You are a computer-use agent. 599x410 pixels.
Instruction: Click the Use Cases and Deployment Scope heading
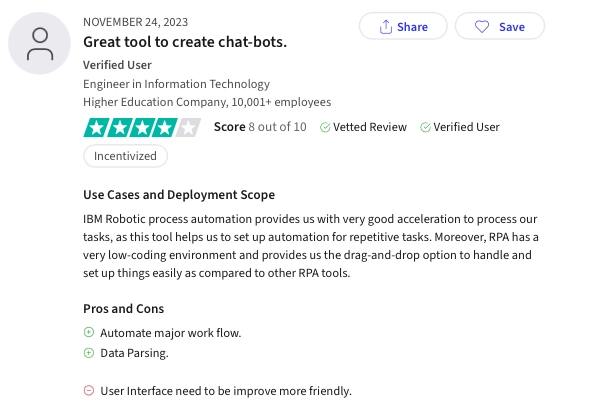[x=179, y=195]
